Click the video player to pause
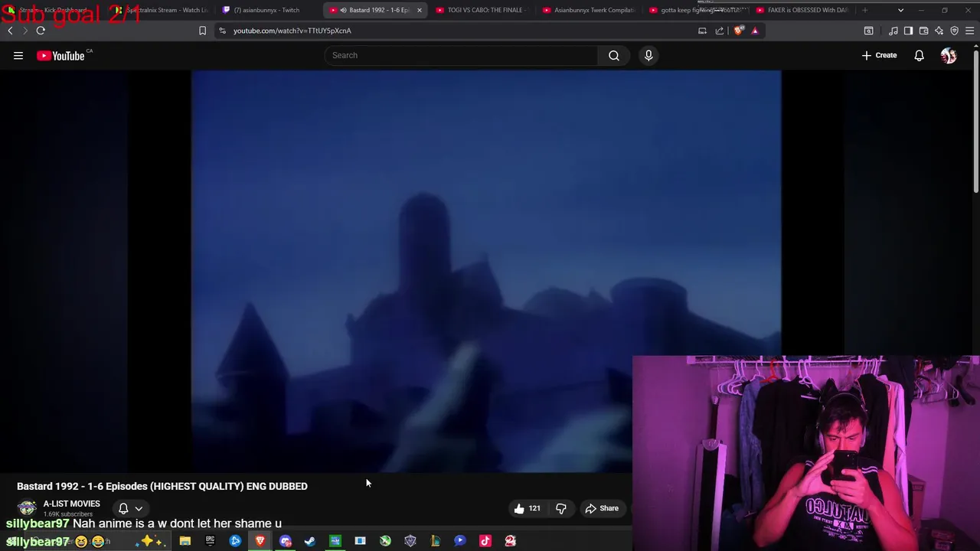 coord(486,272)
